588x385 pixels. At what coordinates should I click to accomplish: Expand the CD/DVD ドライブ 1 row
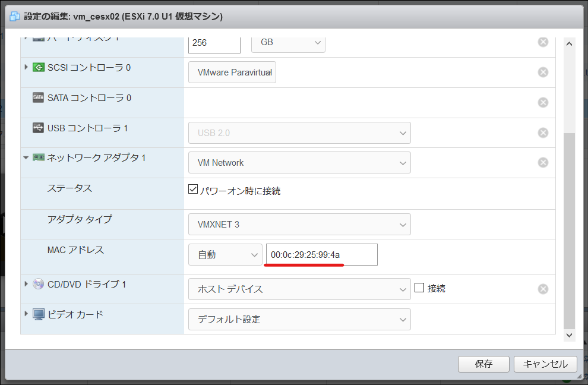coord(26,284)
